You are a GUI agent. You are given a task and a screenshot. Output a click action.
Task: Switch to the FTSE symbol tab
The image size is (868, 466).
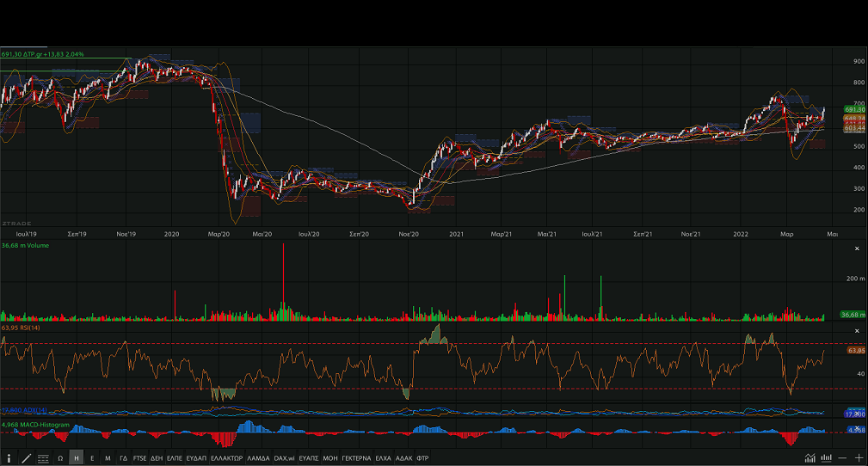coord(139,458)
